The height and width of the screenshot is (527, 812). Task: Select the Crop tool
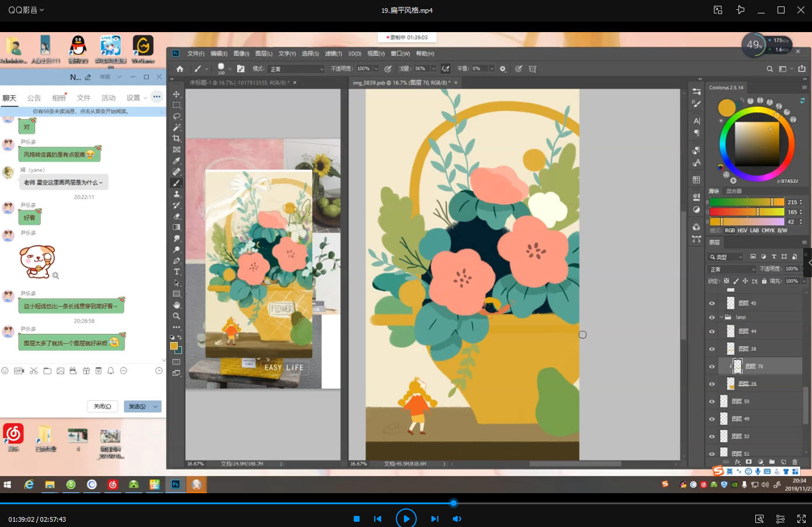(x=176, y=138)
